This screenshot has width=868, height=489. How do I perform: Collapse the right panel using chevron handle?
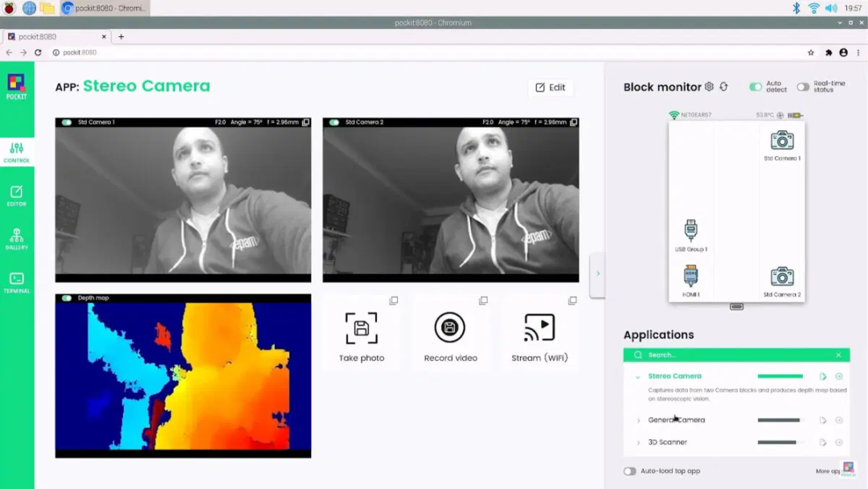(597, 273)
